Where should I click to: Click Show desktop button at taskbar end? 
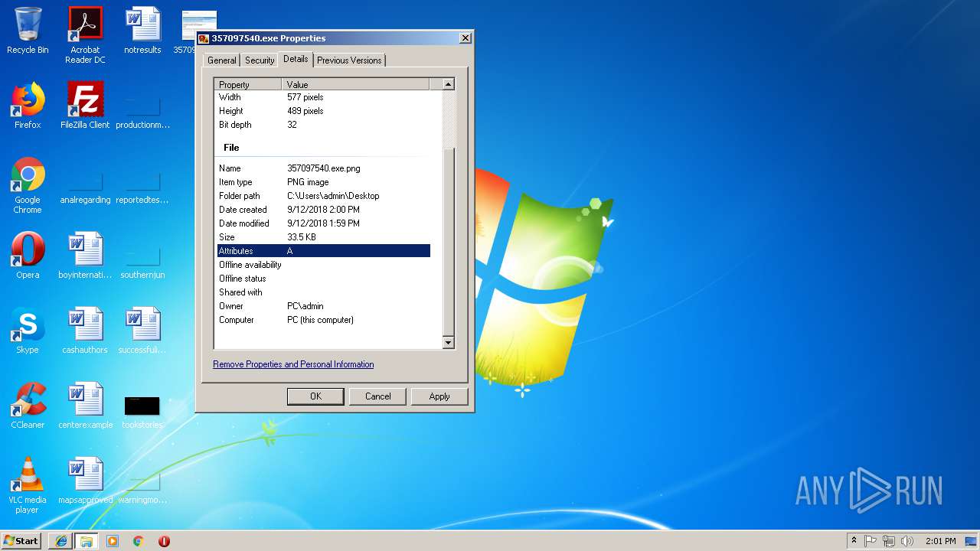click(972, 541)
